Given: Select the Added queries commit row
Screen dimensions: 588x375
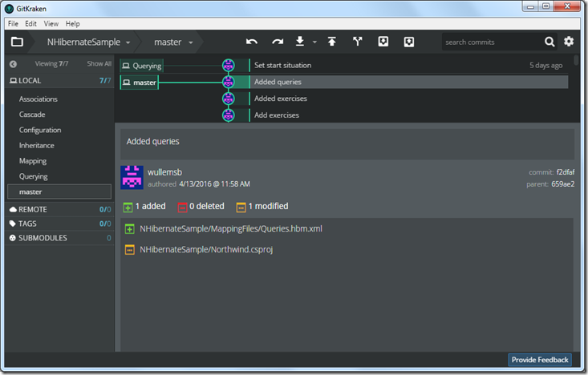Looking at the screenshot, I should pyautogui.click(x=409, y=82).
